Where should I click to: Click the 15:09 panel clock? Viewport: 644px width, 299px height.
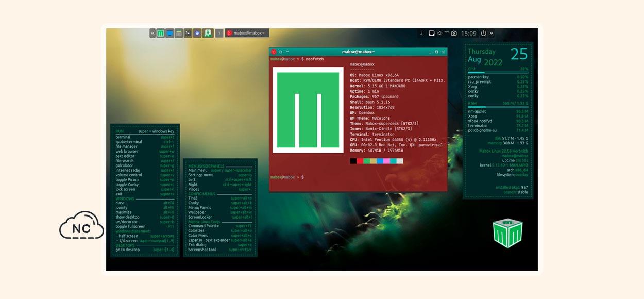click(x=468, y=33)
